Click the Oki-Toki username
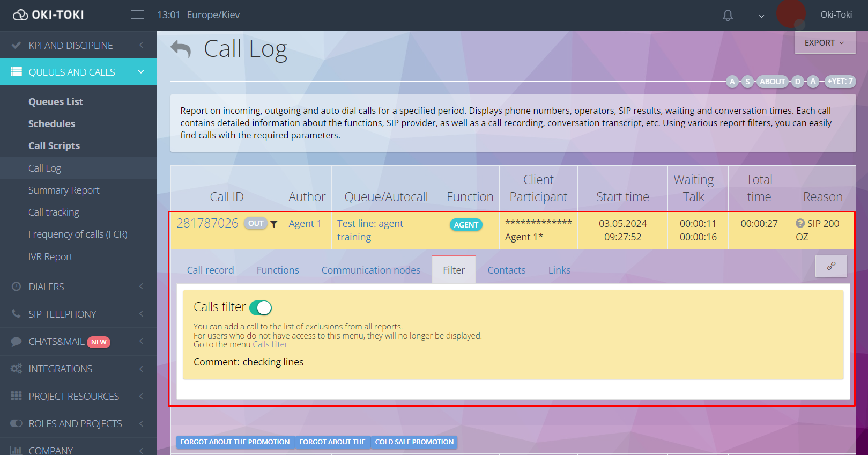The width and height of the screenshot is (868, 455). pyautogui.click(x=836, y=15)
